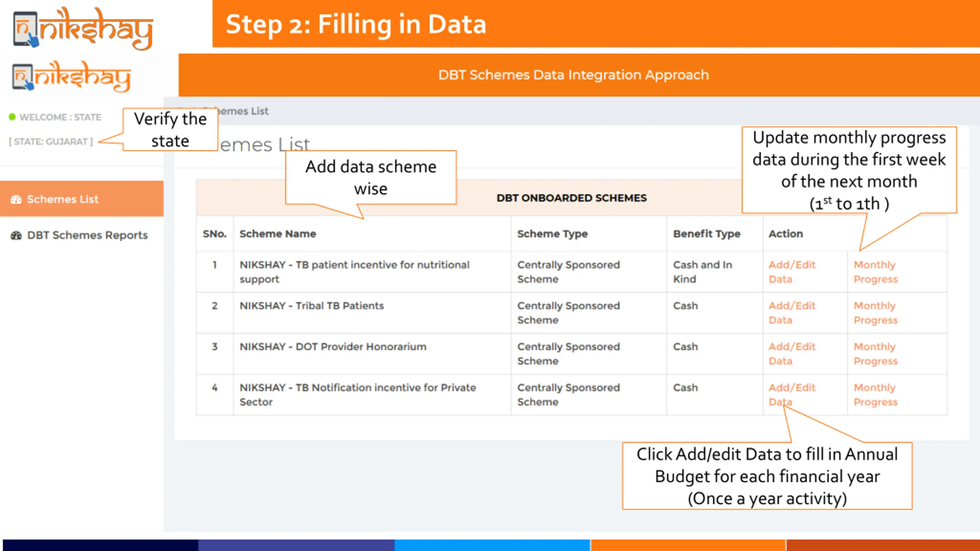Image resolution: width=980 pixels, height=551 pixels.
Task: Click the Schemes List breadcrumb text
Action: 243,111
